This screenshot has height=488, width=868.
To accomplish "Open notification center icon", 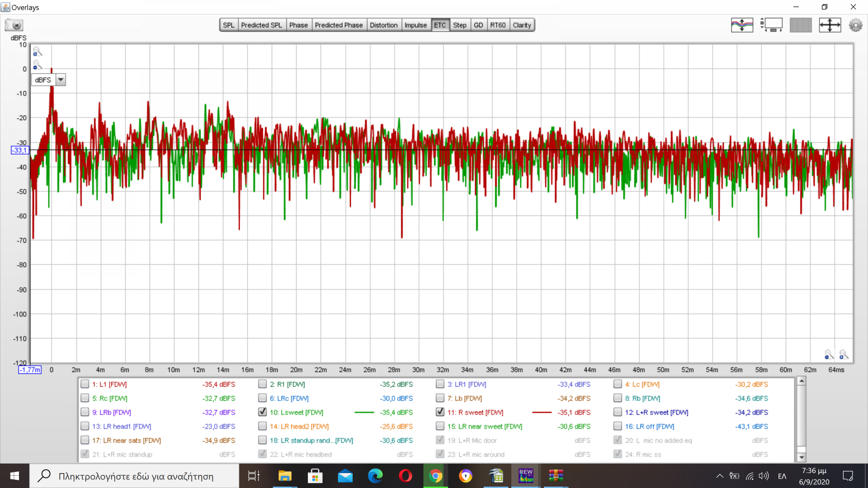I will [x=848, y=476].
